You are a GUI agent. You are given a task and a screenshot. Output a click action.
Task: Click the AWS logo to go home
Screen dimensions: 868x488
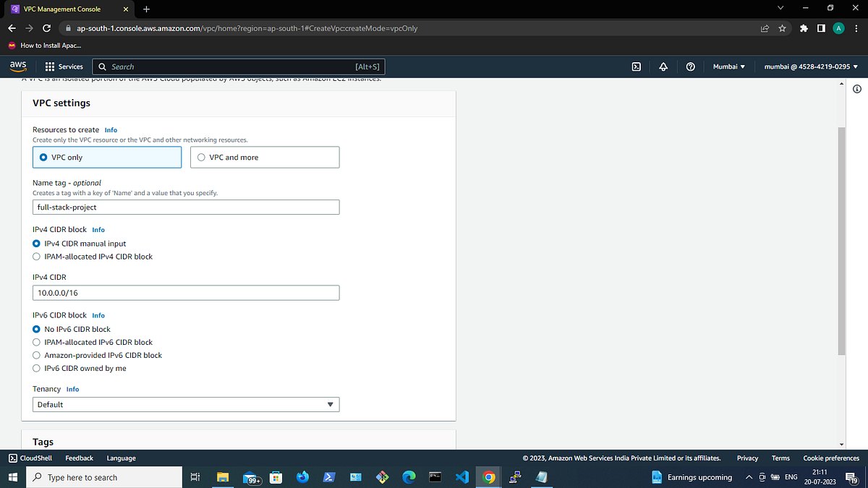click(x=17, y=66)
